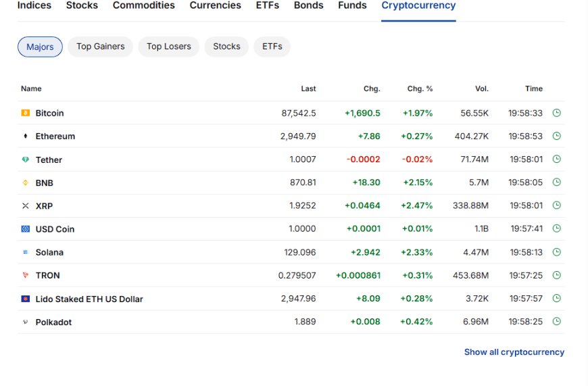The image size is (588, 386).
Task: Click the clock icon in Bitcoin row
Action: click(x=557, y=113)
